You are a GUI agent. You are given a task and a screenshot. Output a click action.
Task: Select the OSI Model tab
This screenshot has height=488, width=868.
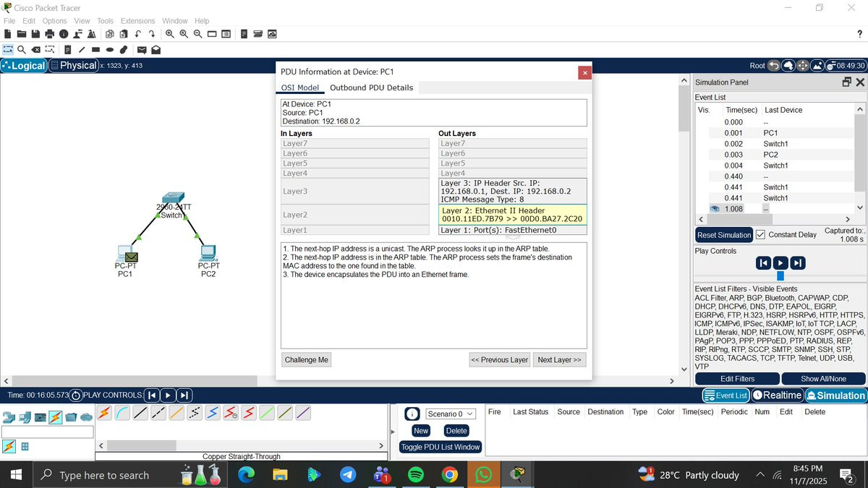point(300,87)
